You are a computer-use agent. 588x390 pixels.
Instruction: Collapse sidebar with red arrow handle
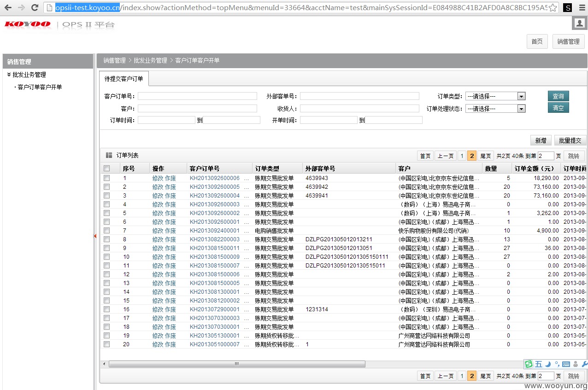click(x=95, y=236)
